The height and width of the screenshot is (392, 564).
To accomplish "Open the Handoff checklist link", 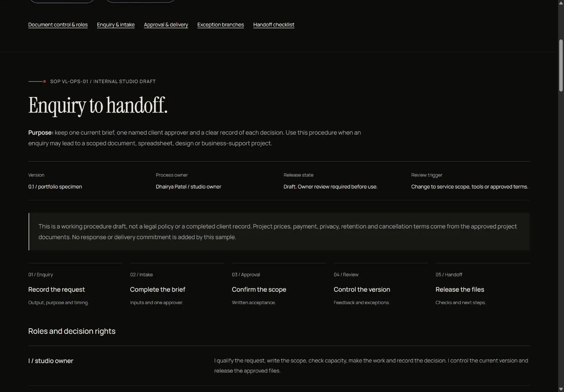I will tap(273, 25).
